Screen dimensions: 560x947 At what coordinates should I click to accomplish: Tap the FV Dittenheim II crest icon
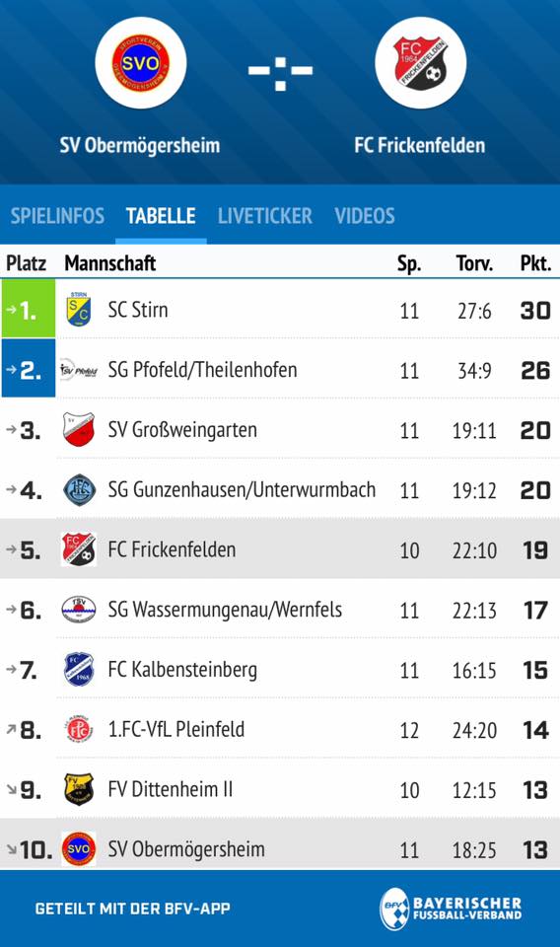point(79,789)
